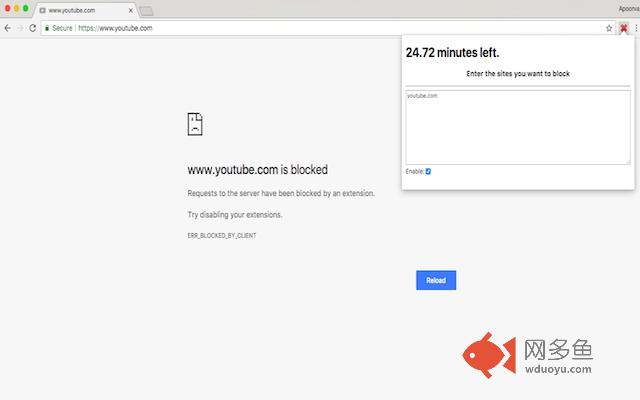
Task: Click the ERR_BLOCKED_BY_CLIENT error code
Action: point(222,236)
